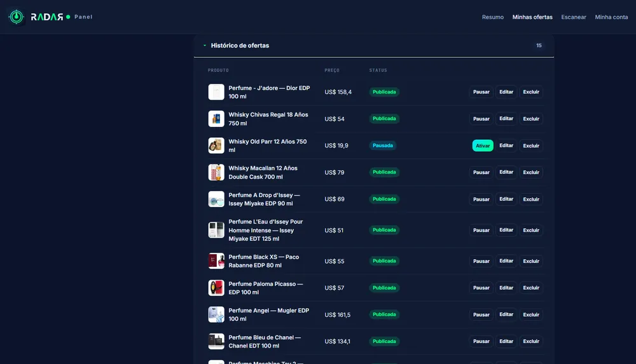Click the Whisky Old Parr 12 Años title
The image size is (636, 364).
pos(267,145)
